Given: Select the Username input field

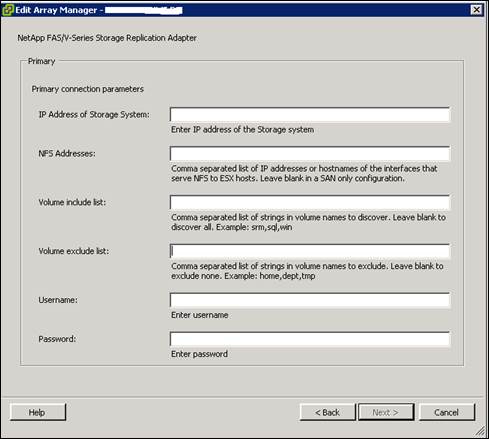Looking at the screenshot, I should point(310,300).
